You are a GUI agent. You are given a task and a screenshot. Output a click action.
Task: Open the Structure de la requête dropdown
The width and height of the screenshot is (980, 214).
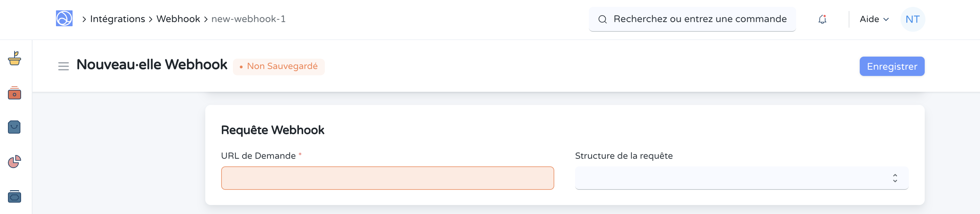point(741,178)
